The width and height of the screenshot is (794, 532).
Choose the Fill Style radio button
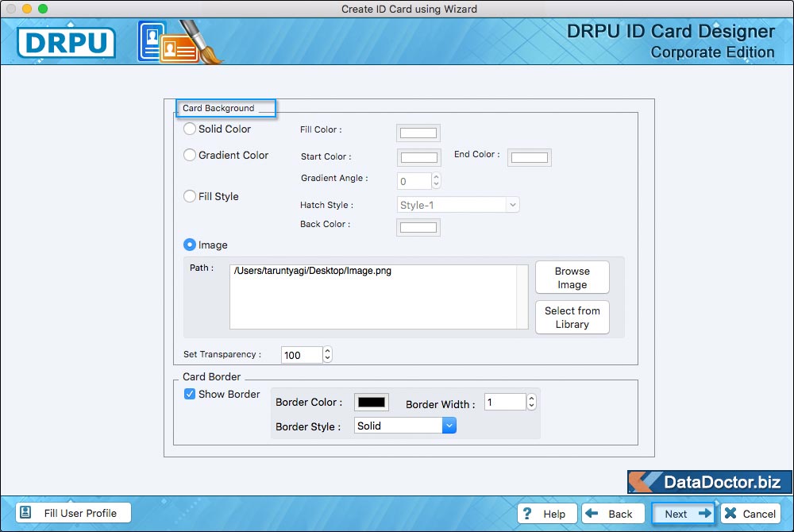[x=190, y=196]
